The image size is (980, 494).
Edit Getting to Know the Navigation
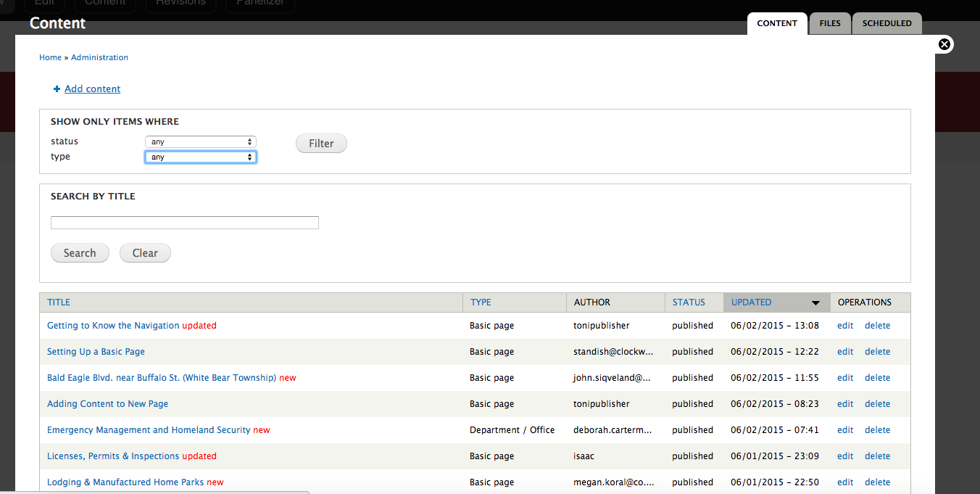point(845,326)
